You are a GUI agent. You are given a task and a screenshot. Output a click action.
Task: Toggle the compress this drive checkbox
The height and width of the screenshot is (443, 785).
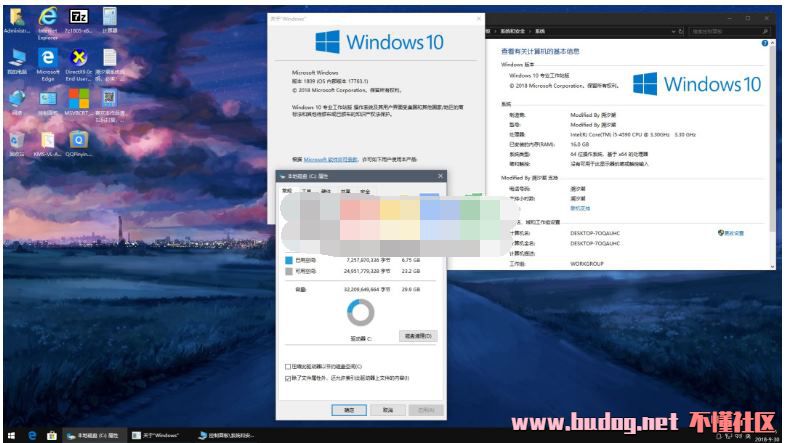(x=289, y=367)
